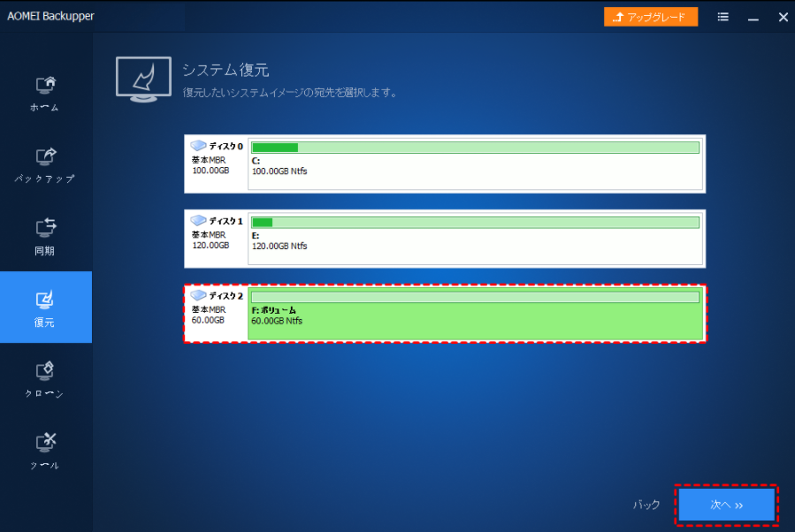
Task: Select ディスク2 disk icon
Action: click(198, 295)
